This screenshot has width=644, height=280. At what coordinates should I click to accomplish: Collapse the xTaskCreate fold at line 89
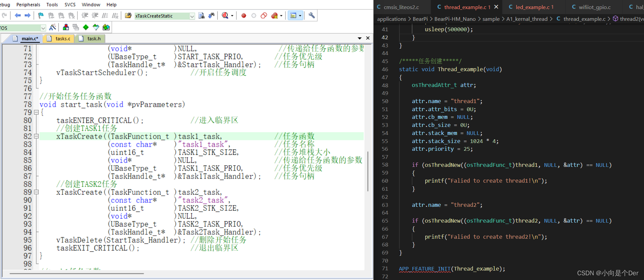click(36, 192)
